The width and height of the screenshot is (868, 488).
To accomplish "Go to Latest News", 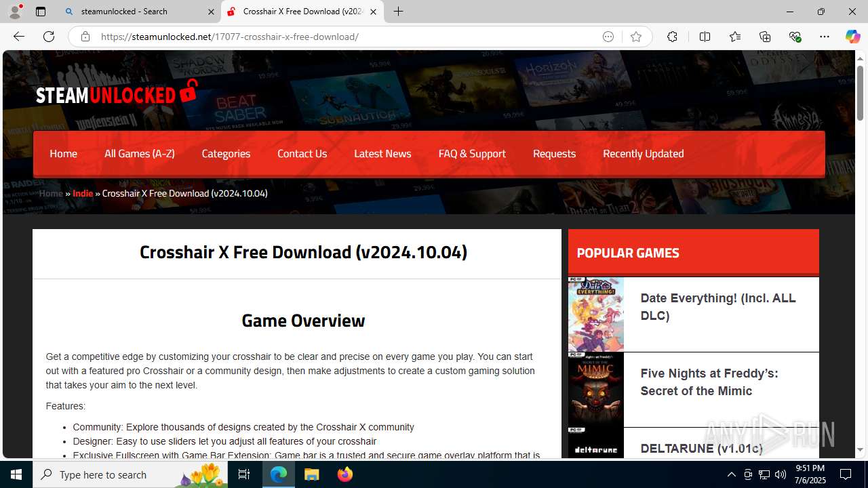I will coord(382,154).
